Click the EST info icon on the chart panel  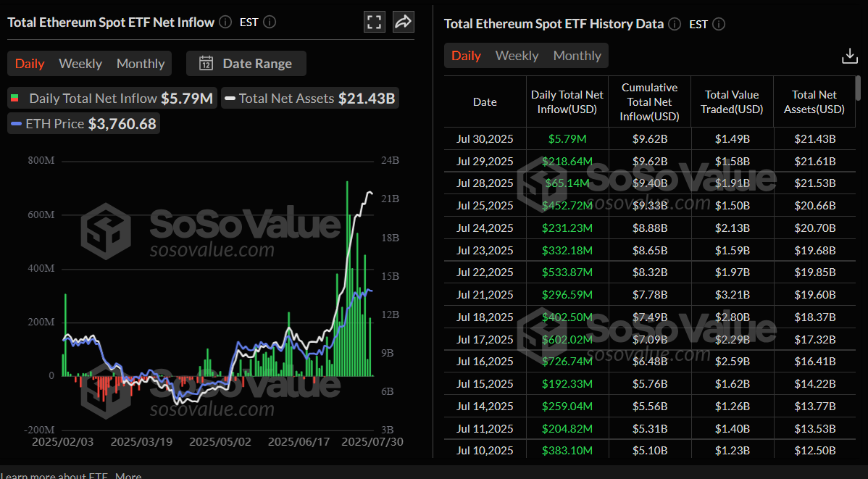[269, 22]
